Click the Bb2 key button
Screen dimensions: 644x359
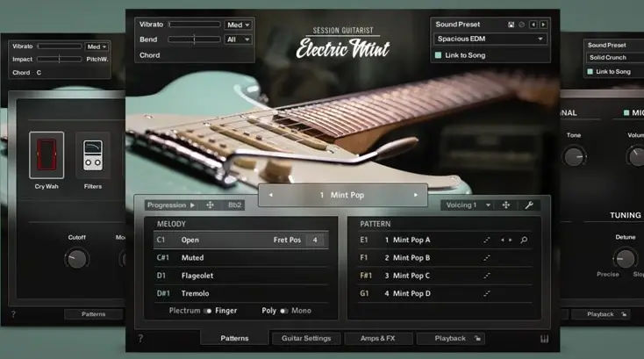[234, 205]
